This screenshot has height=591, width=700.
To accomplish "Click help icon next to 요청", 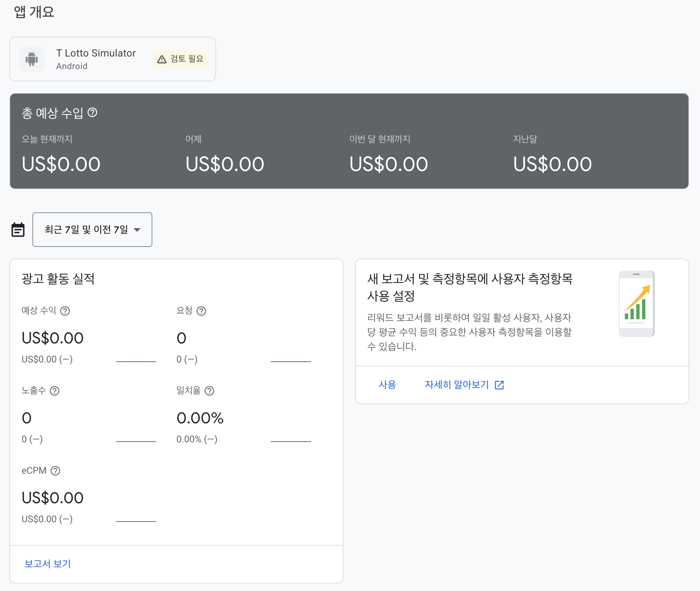I will pos(201,311).
